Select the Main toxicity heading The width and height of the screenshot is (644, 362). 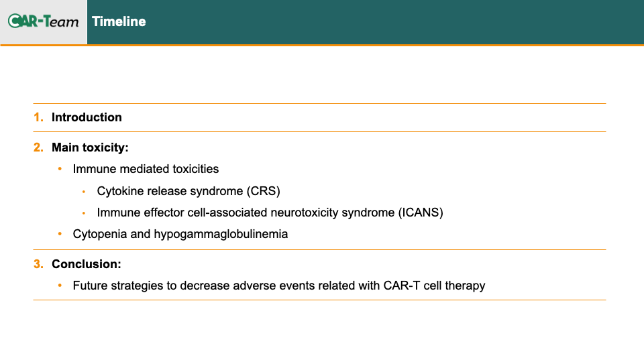pos(90,147)
